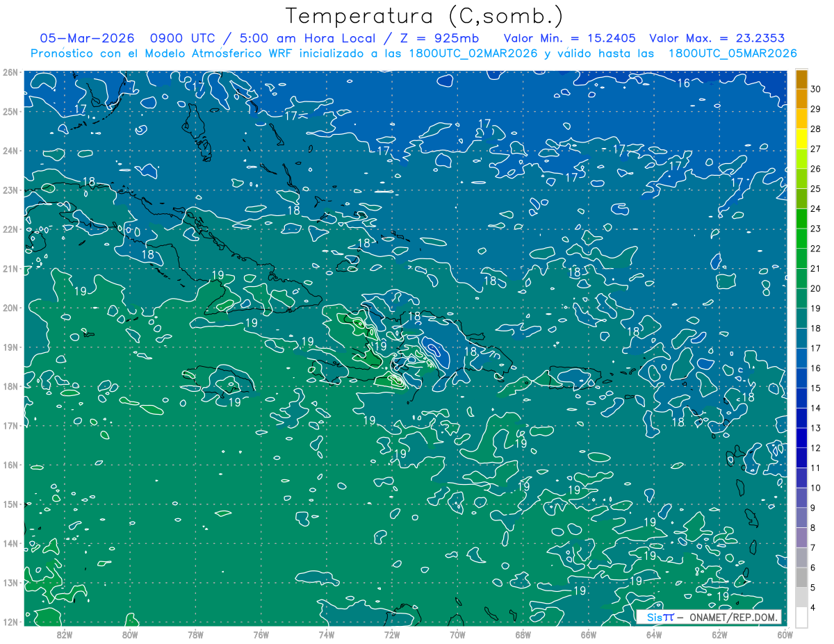Click the 21N latitude axis label
Screen dimensions: 834x644
(10, 268)
